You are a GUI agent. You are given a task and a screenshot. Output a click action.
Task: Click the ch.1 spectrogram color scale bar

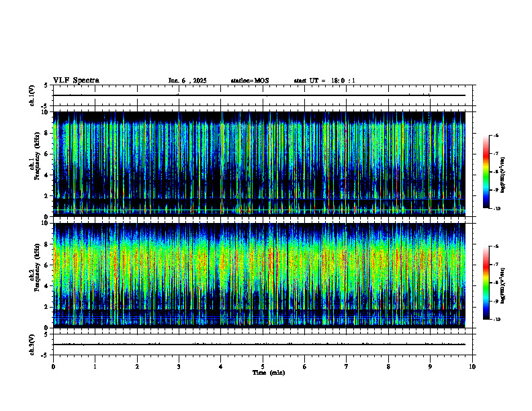pyautogui.click(x=486, y=172)
